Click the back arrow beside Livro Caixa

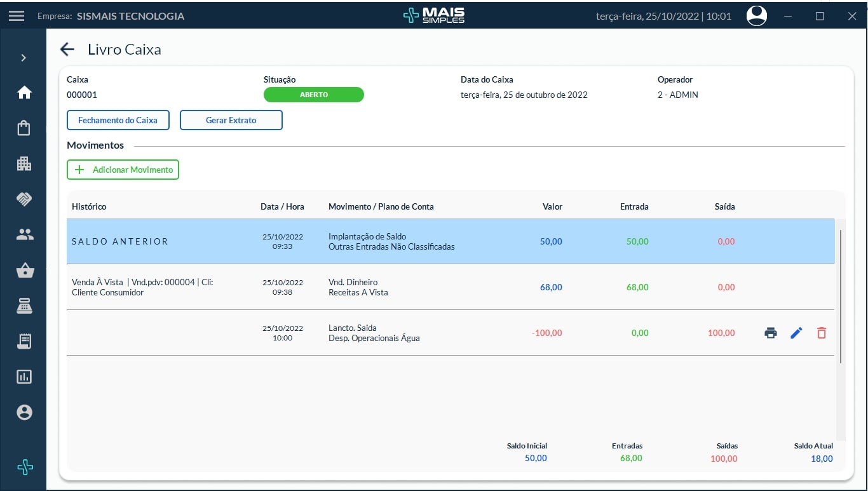click(67, 50)
